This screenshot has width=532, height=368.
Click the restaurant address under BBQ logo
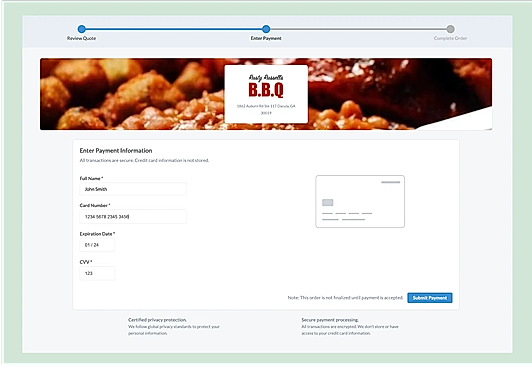[266, 109]
